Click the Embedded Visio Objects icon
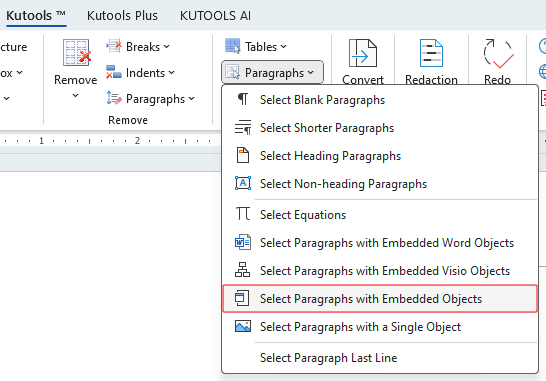The image size is (546, 381). point(243,270)
